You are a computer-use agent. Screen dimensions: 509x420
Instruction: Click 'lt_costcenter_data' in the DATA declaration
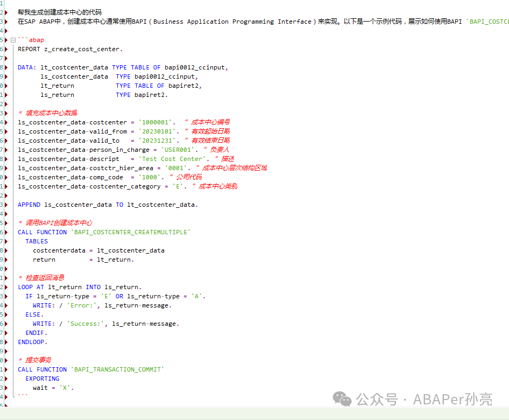(74, 67)
